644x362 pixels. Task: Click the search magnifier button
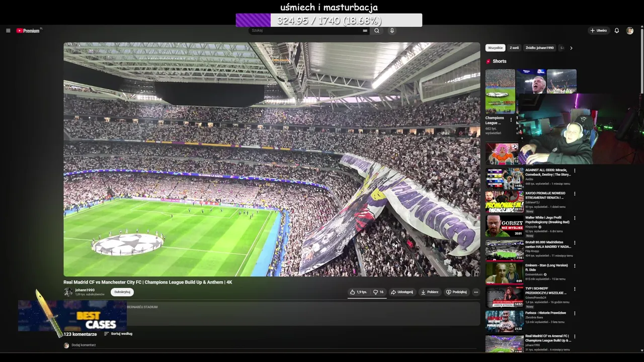tap(376, 31)
